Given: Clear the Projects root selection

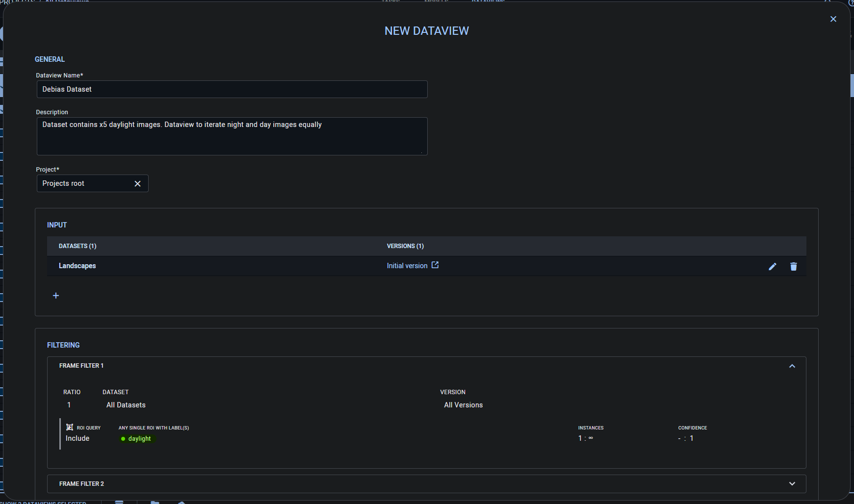Looking at the screenshot, I should click(x=137, y=183).
